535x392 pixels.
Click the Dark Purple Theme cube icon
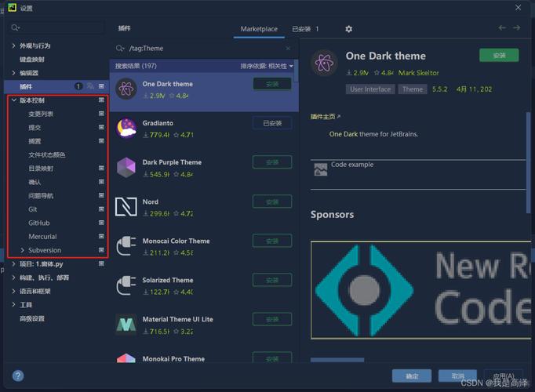click(x=126, y=167)
